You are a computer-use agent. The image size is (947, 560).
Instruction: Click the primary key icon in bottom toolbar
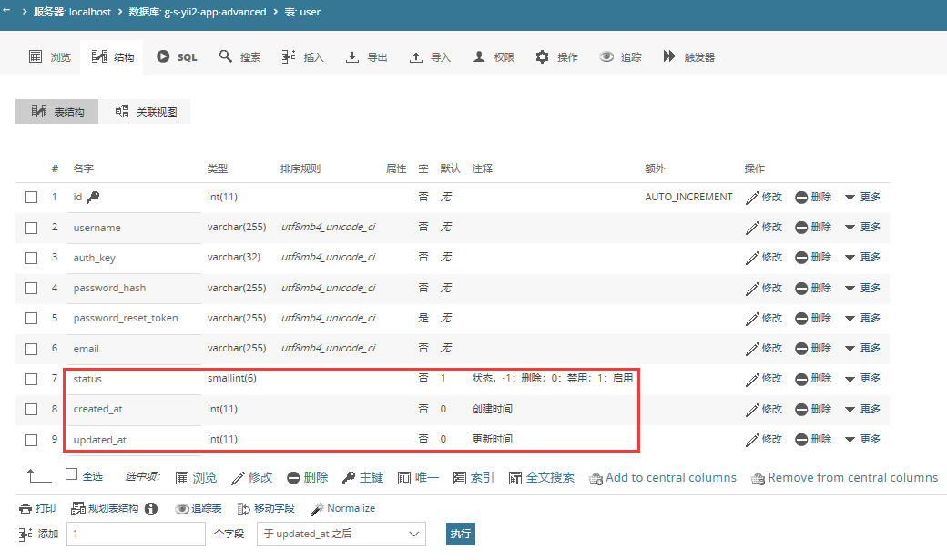pyautogui.click(x=348, y=478)
